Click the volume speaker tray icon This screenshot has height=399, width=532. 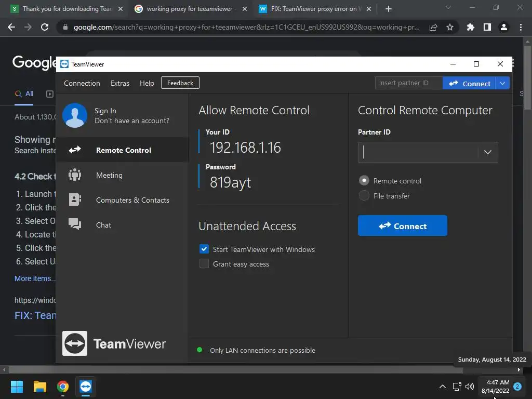pos(470,387)
